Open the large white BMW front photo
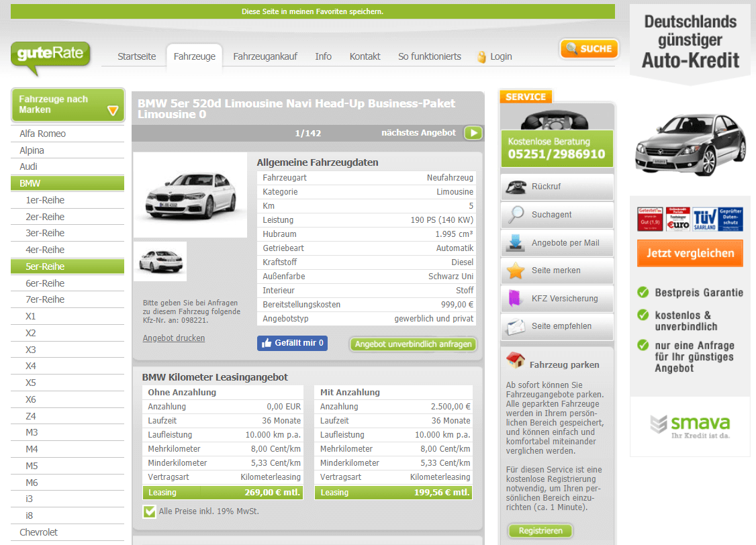This screenshot has width=756, height=545. point(191,195)
